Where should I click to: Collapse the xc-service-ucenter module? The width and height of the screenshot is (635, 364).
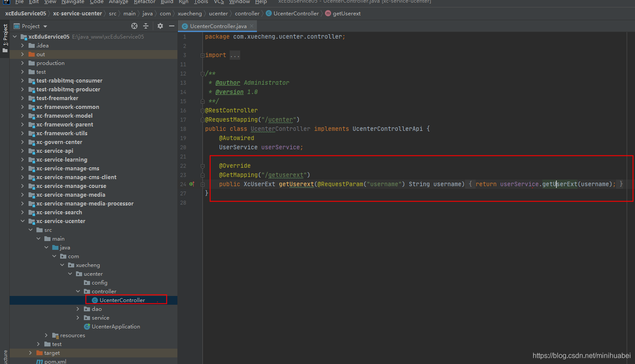tap(23, 221)
